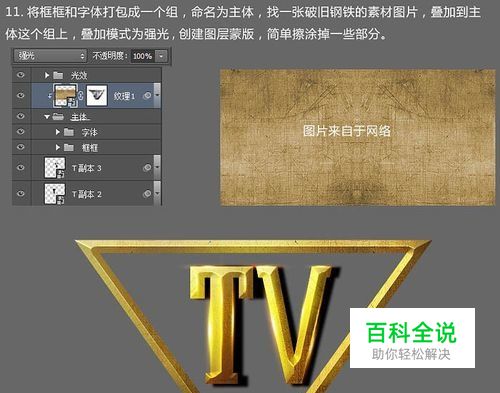Click the 光效 folder icon

pos(58,75)
